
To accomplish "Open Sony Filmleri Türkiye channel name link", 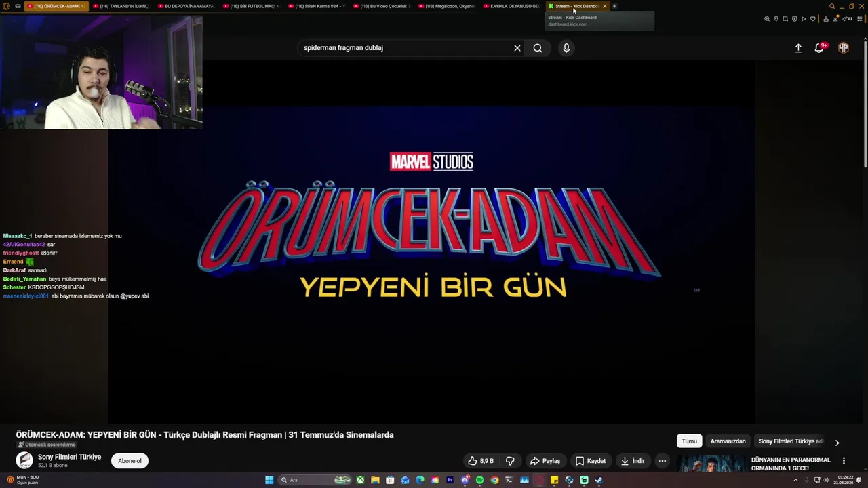I will pyautogui.click(x=69, y=457).
